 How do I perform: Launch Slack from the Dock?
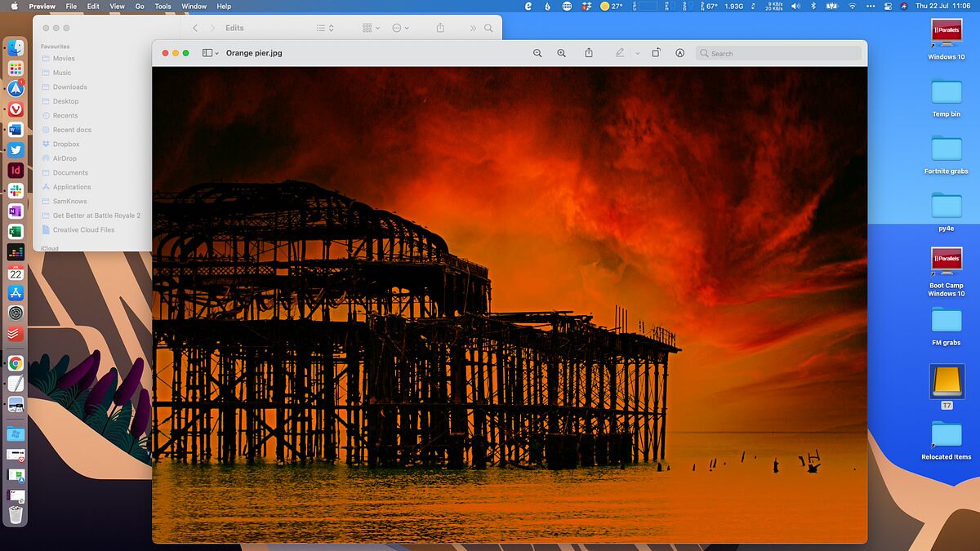(x=16, y=191)
